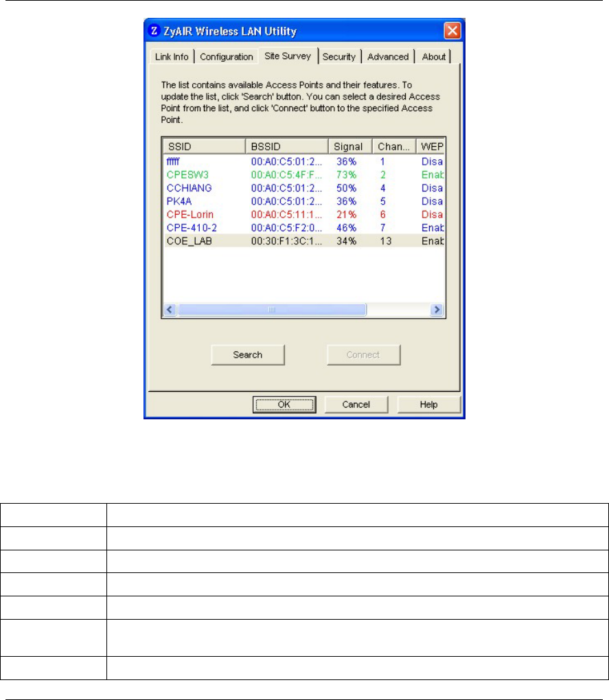The width and height of the screenshot is (609, 700).
Task: Go to the Security tab
Action: point(339,57)
